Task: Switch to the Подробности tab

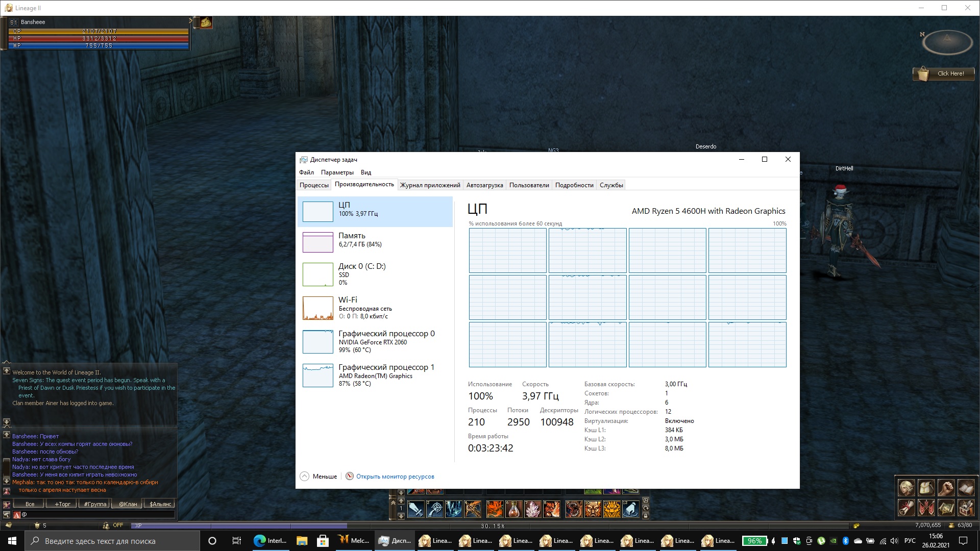Action: pos(574,185)
